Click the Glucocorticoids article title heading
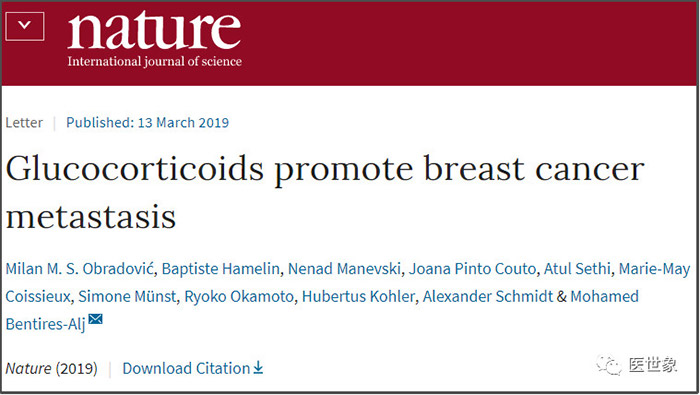The width and height of the screenshot is (700, 395). (x=325, y=192)
